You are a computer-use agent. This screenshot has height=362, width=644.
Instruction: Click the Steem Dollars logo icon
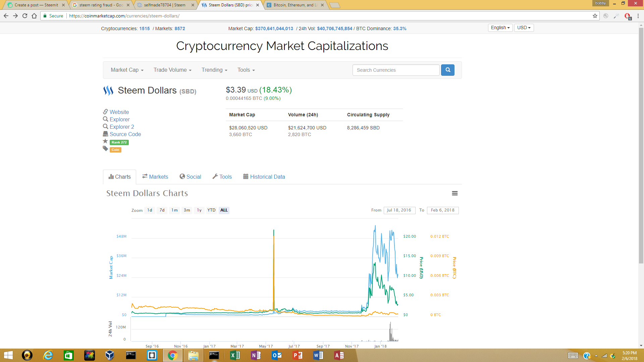click(x=108, y=90)
